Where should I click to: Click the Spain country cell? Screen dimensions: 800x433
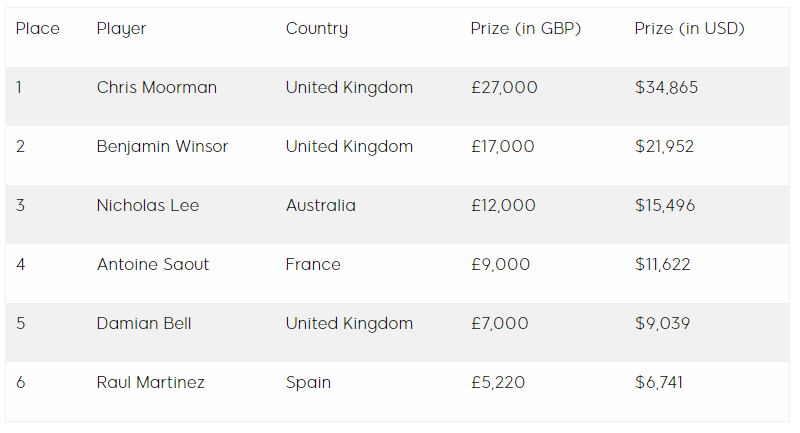tap(308, 383)
